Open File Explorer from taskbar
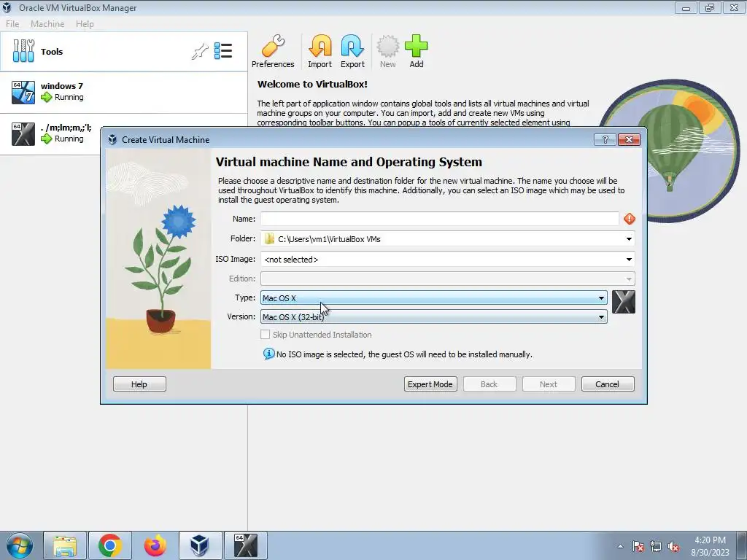The image size is (747, 560). pos(65,545)
